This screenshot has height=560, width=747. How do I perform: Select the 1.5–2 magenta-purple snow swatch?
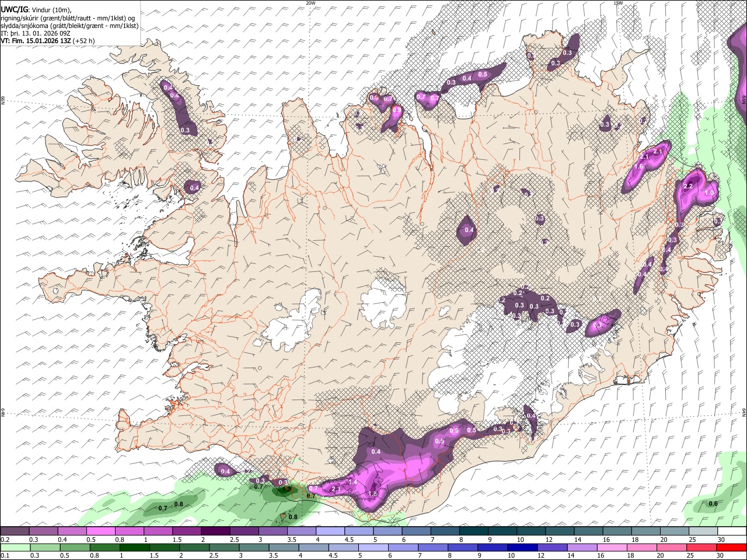click(187, 531)
